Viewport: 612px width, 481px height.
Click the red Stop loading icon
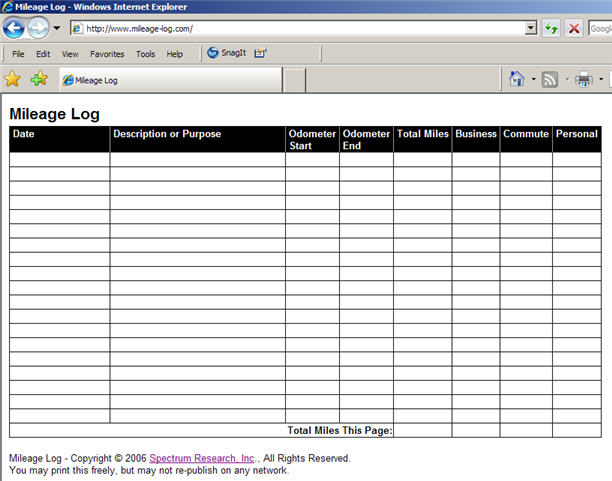point(574,28)
